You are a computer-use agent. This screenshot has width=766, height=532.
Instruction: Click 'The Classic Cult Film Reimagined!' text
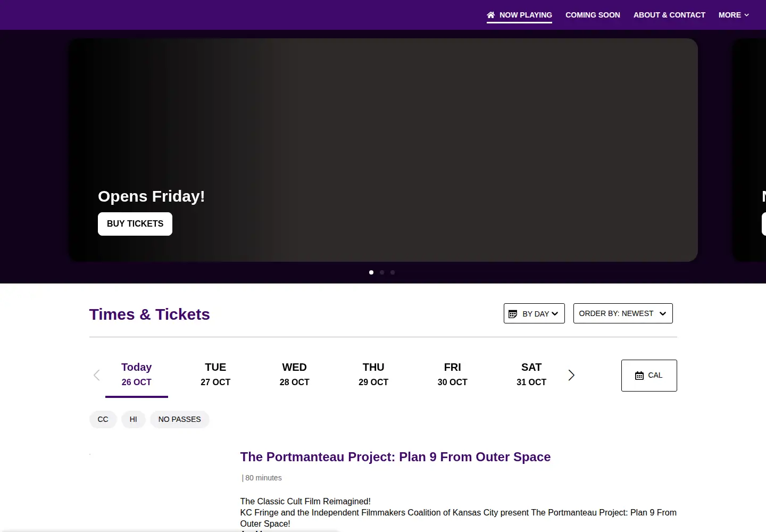tap(305, 501)
